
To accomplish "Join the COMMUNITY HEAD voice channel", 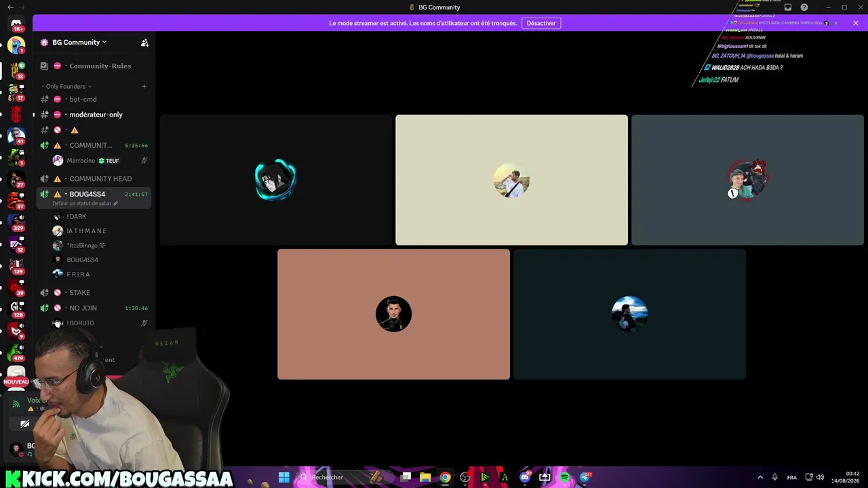I will click(94, 179).
